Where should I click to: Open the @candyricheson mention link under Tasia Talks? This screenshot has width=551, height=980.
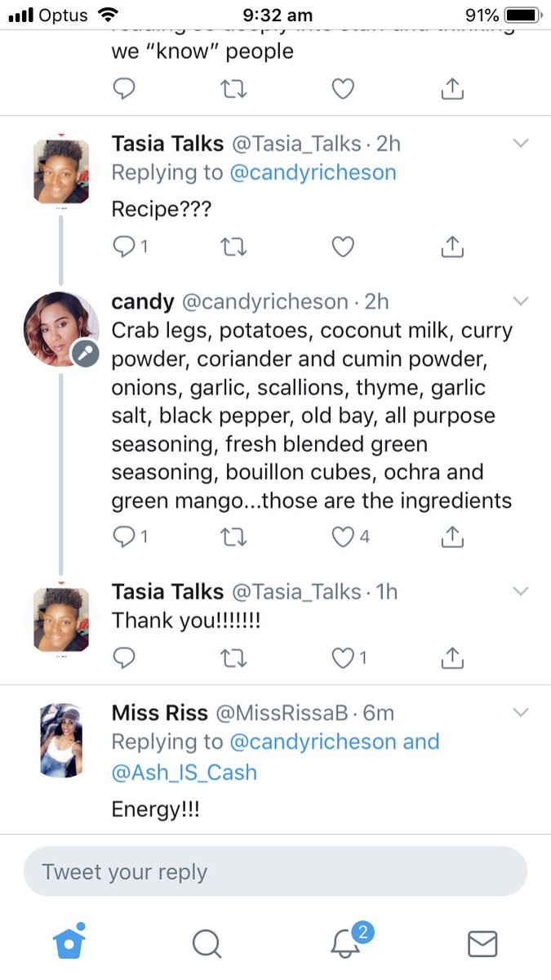pyautogui.click(x=313, y=172)
